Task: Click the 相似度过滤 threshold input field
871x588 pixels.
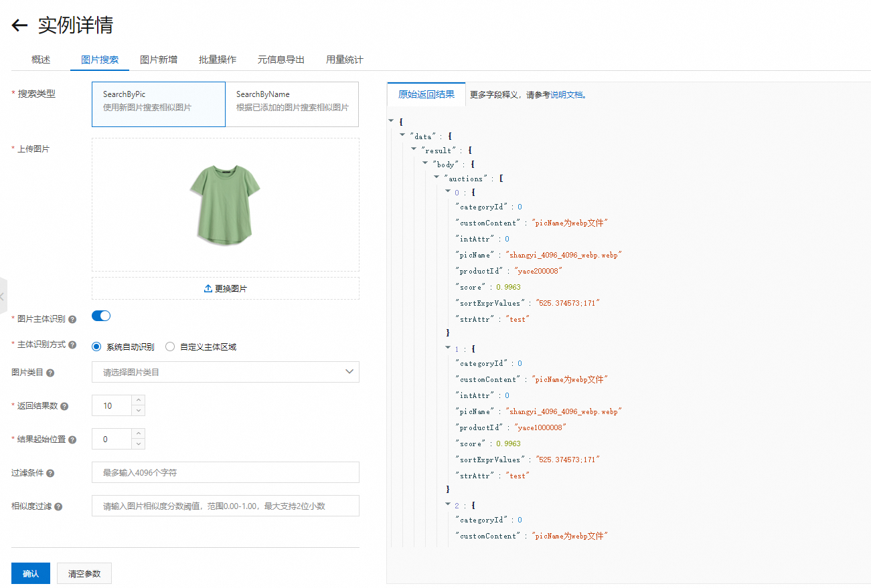Action: 225,506
